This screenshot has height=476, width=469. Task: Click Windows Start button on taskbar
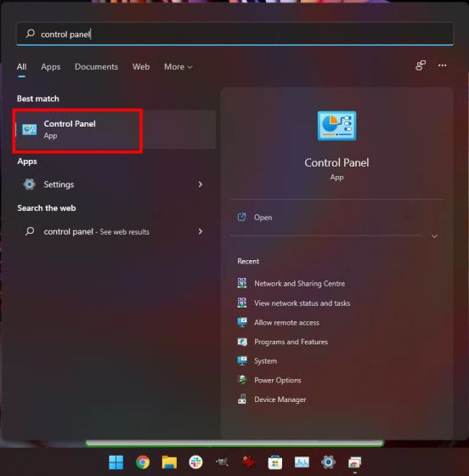pyautogui.click(x=116, y=462)
